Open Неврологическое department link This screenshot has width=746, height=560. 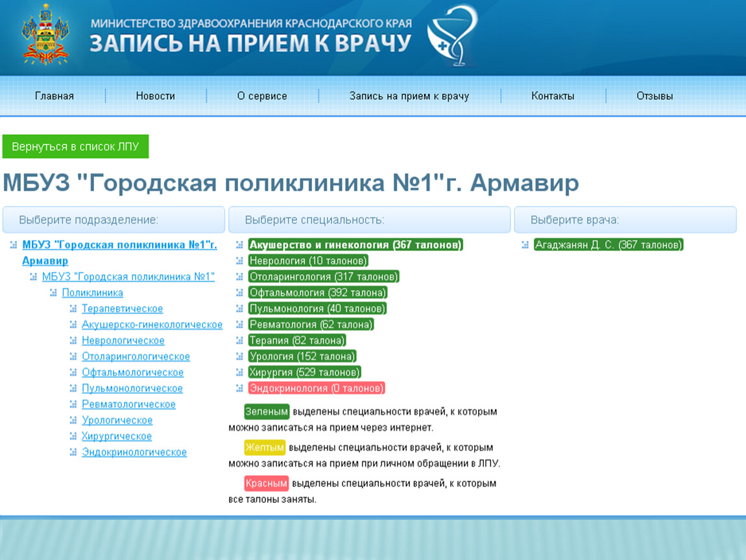pos(123,340)
